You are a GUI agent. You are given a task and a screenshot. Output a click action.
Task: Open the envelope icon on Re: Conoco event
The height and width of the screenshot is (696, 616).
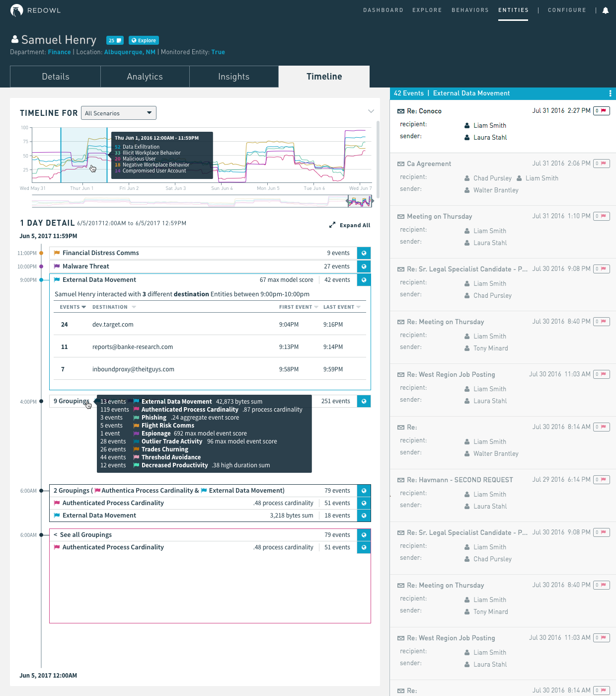[400, 111]
